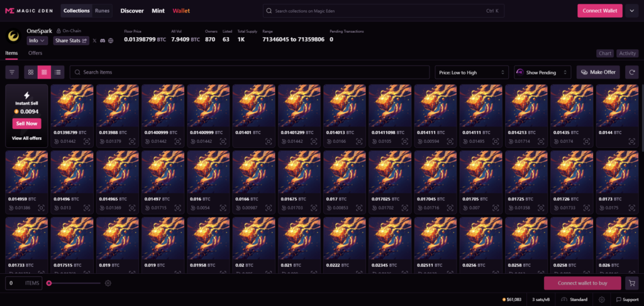The height and width of the screenshot is (306, 644).
Task: Open the shopping cart
Action: [631, 283]
